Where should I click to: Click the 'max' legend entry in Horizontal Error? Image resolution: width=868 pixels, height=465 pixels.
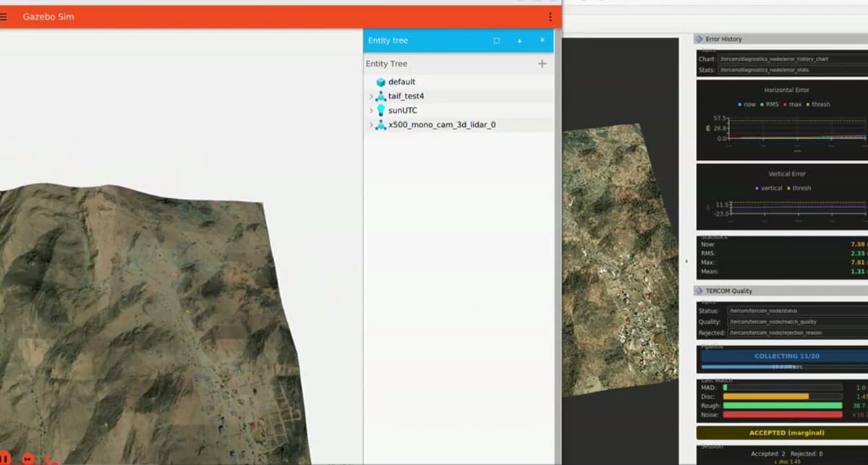click(792, 104)
